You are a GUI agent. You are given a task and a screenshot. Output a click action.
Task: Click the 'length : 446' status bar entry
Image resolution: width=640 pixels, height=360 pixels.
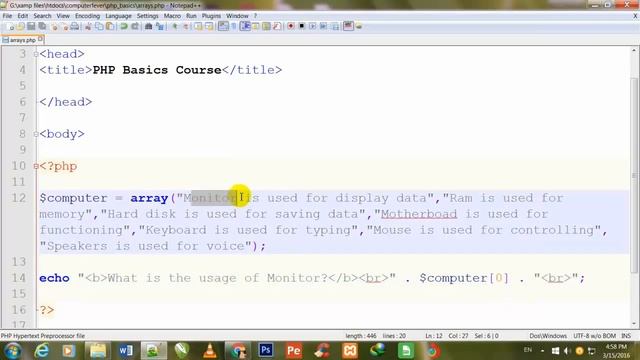tap(361, 336)
